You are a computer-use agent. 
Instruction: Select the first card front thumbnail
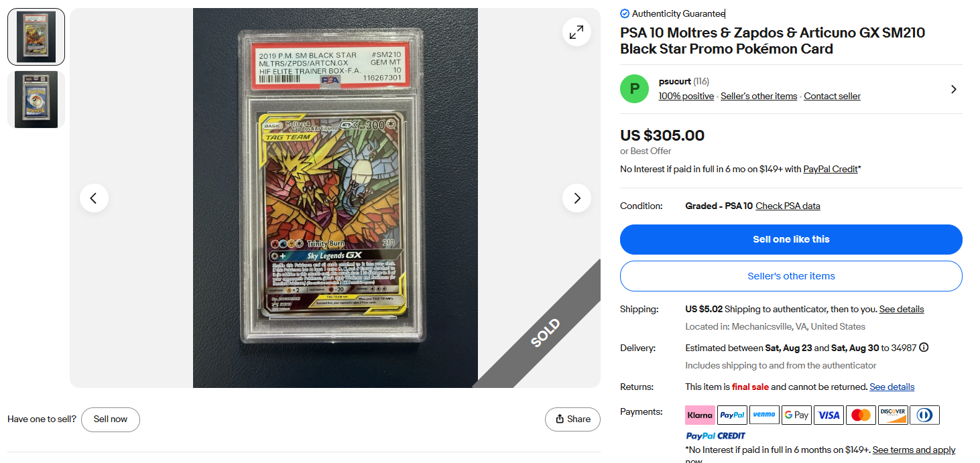coord(36,37)
